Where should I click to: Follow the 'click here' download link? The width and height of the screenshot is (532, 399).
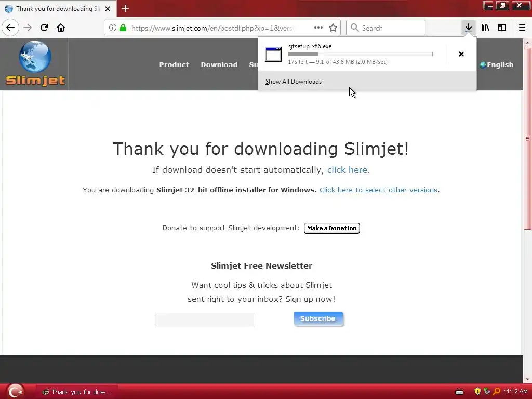[347, 170]
